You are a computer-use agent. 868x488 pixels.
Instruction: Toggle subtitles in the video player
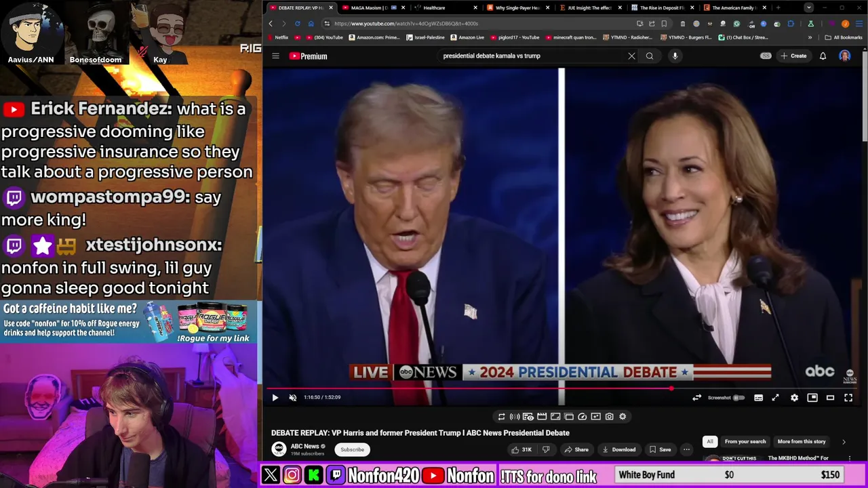pos(759,398)
